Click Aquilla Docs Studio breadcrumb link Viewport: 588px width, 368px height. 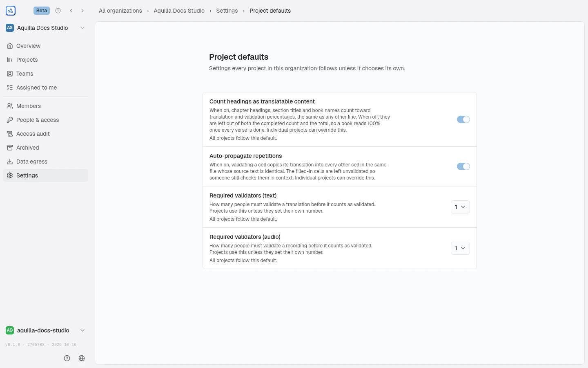point(179,11)
